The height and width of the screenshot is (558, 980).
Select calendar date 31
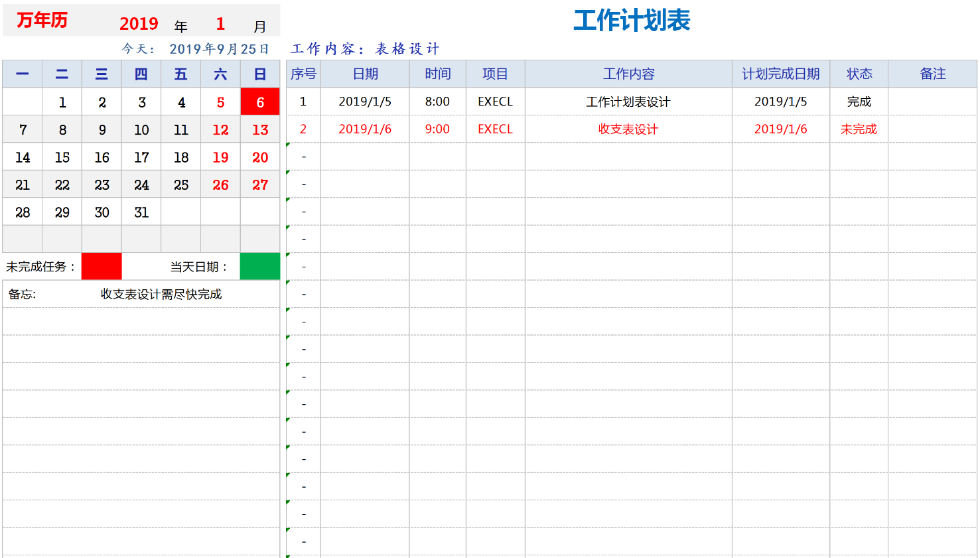point(141,212)
